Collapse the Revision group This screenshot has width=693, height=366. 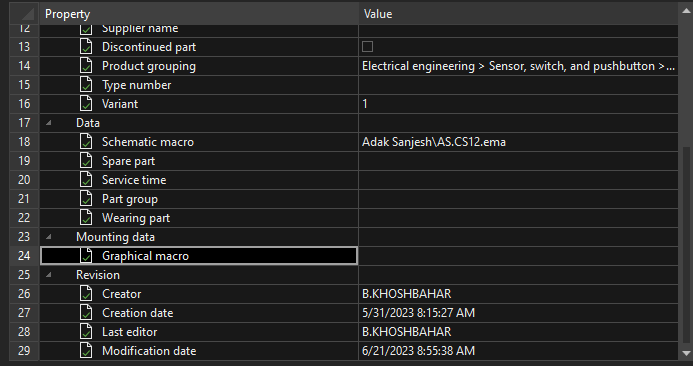point(49,275)
